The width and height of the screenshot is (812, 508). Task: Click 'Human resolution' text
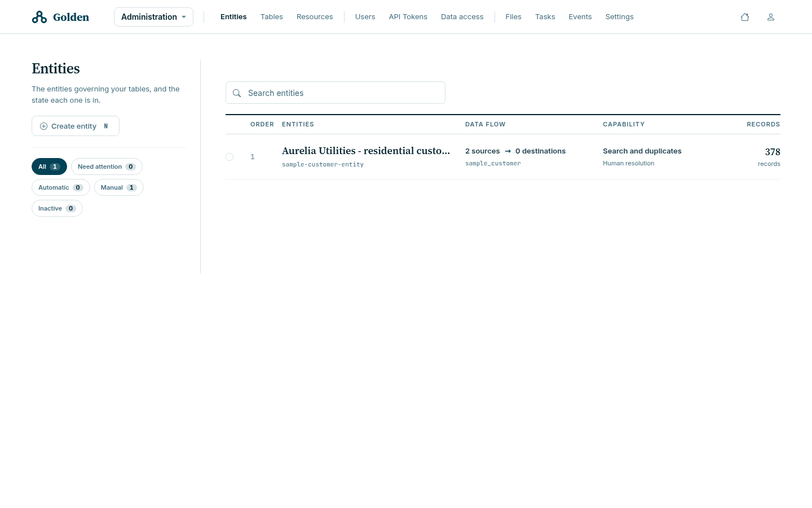tap(629, 164)
